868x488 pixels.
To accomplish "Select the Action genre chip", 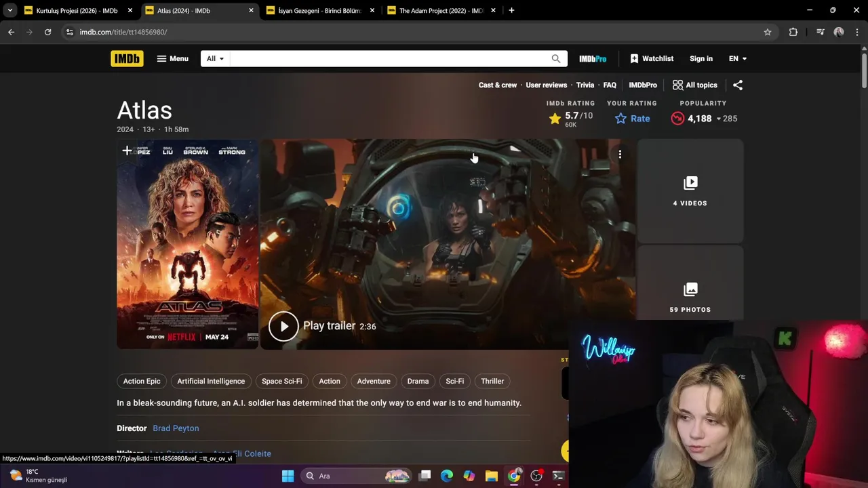I will 330,381.
